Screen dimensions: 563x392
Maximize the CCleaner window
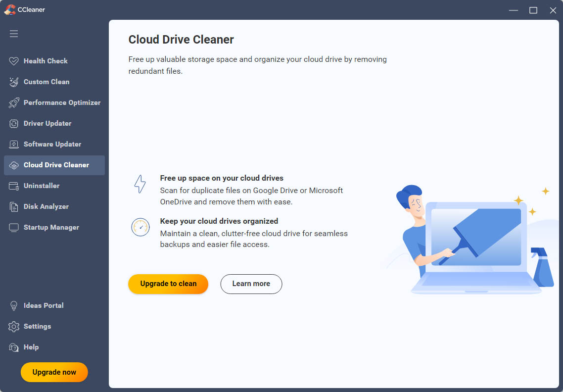point(533,10)
